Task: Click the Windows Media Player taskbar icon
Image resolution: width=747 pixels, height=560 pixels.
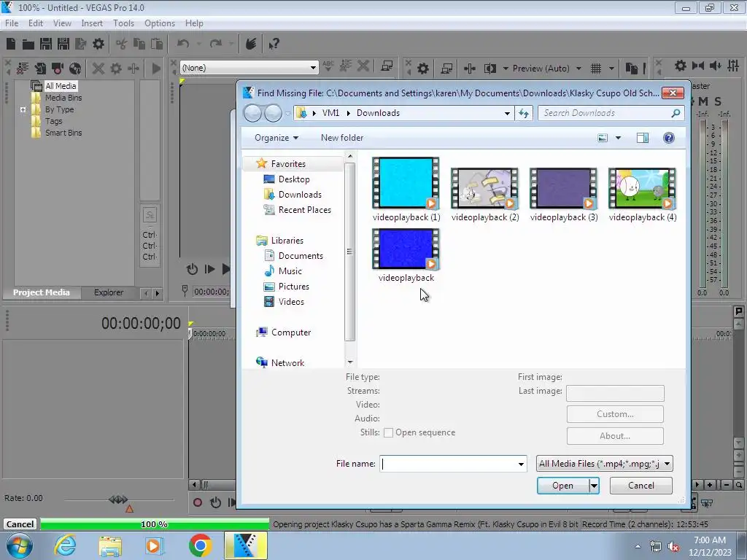Action: (x=154, y=545)
